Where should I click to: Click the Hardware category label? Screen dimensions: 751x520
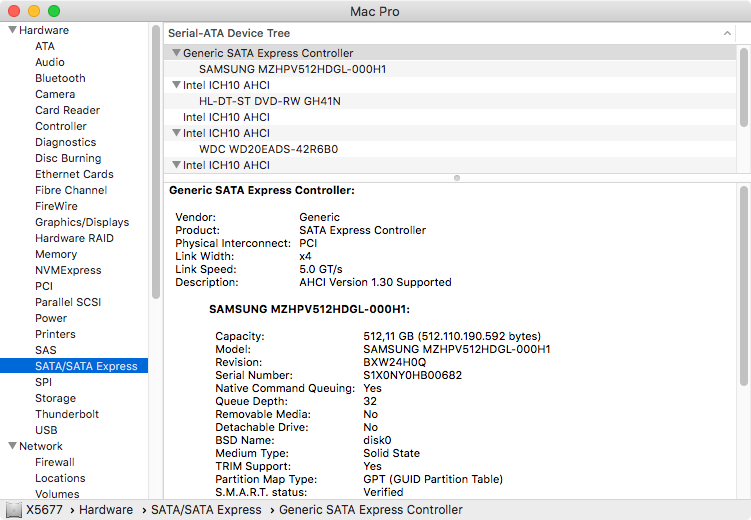point(44,30)
